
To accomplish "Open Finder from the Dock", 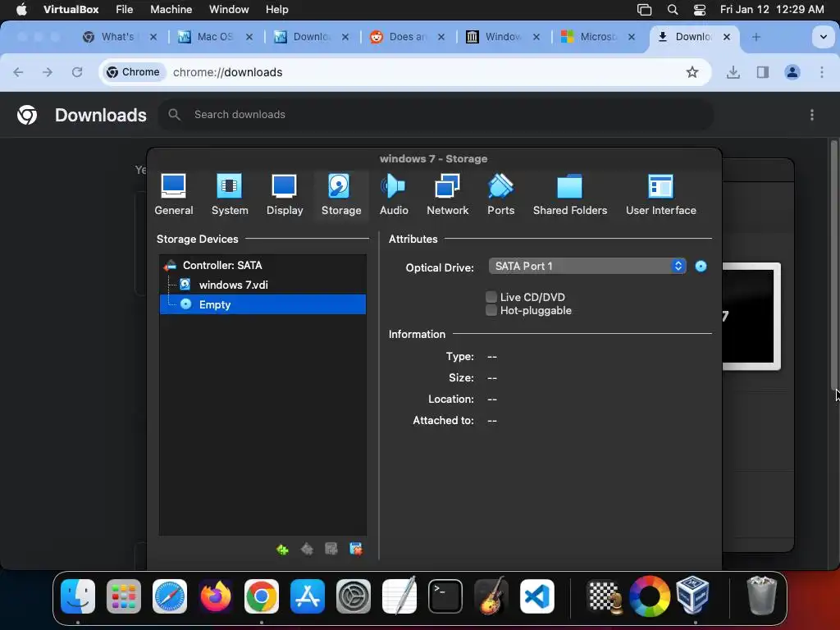I will 78,596.
